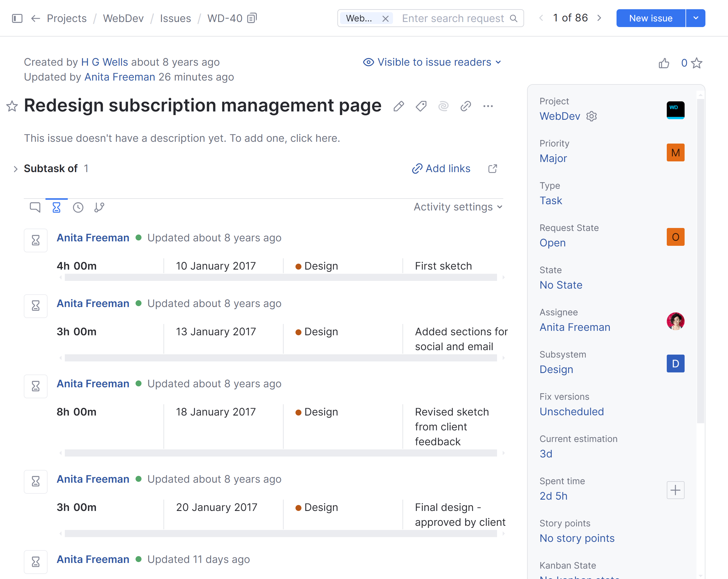Toggle the star next to the issue title
The image size is (728, 579).
click(12, 106)
